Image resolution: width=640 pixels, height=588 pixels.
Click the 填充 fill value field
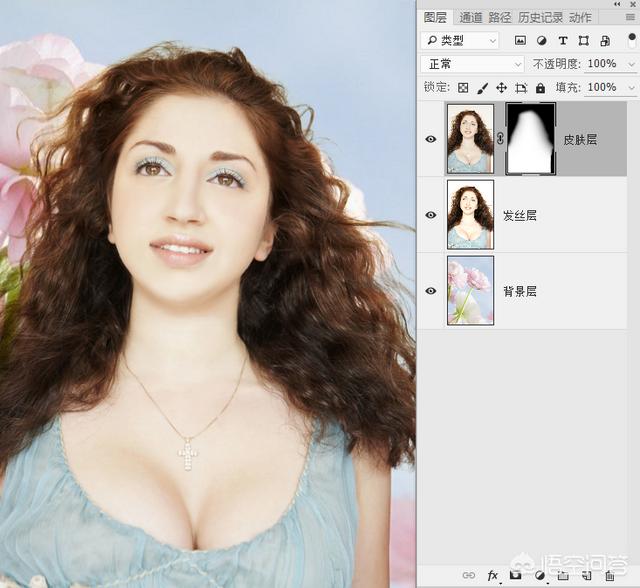(601, 88)
